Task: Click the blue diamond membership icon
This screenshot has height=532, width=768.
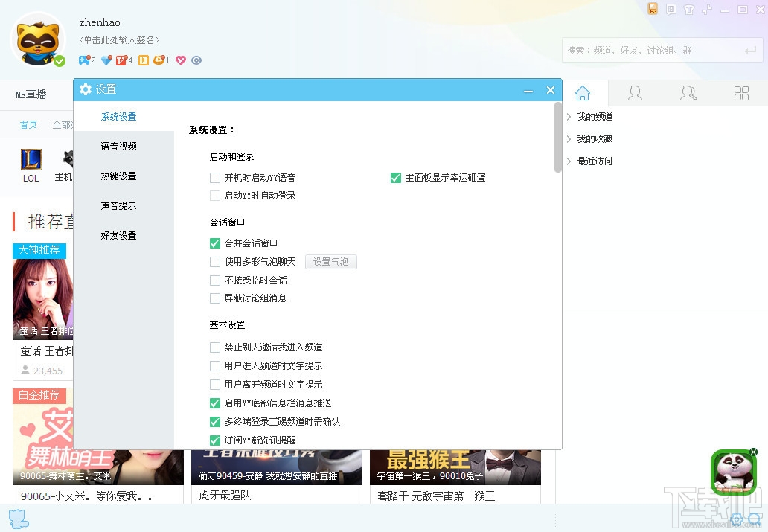Action: pos(106,60)
